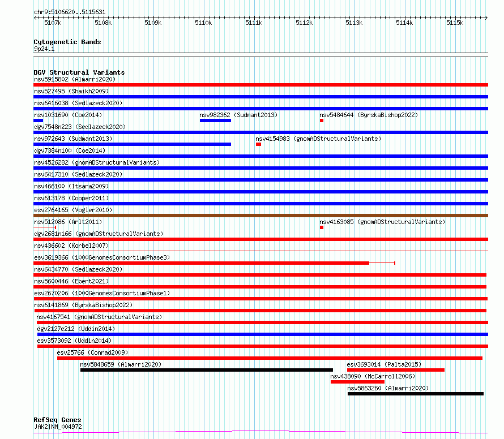
Task: Click the DGV Structural Variants track title
Action: coord(79,72)
